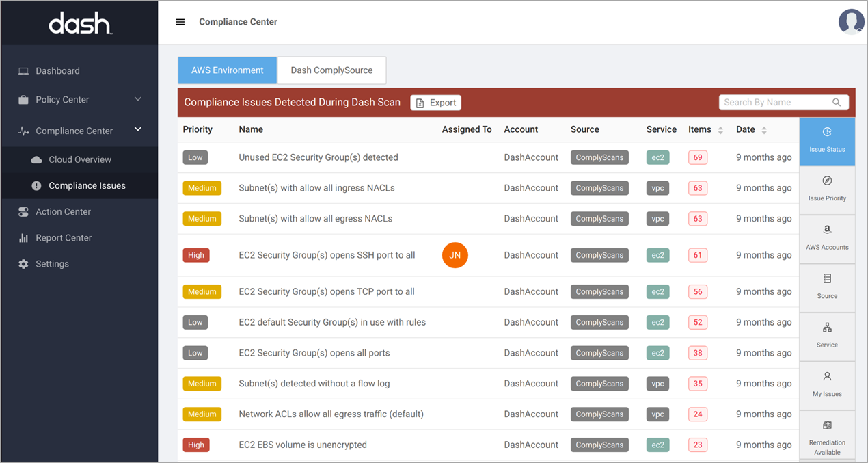Image resolution: width=868 pixels, height=463 pixels.
Task: Click the Name column header
Action: point(251,129)
